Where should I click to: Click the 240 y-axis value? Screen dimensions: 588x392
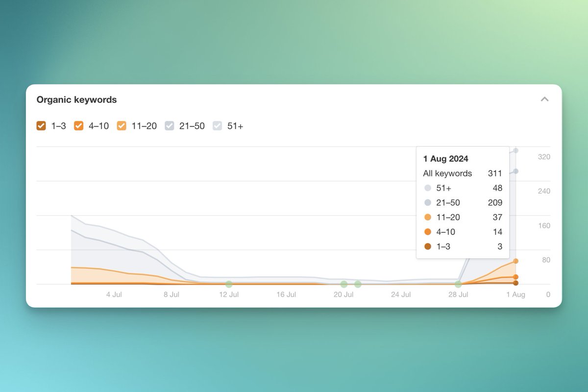544,191
